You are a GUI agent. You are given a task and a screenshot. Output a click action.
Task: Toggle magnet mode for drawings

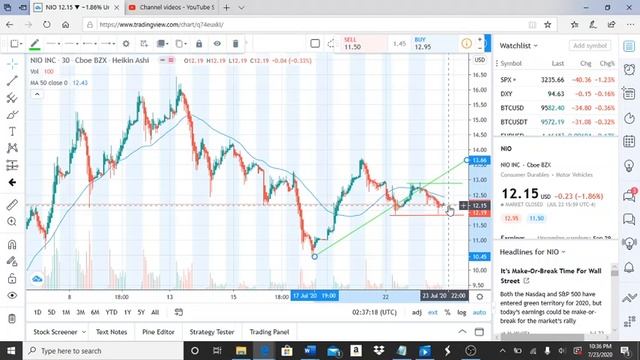(12, 244)
